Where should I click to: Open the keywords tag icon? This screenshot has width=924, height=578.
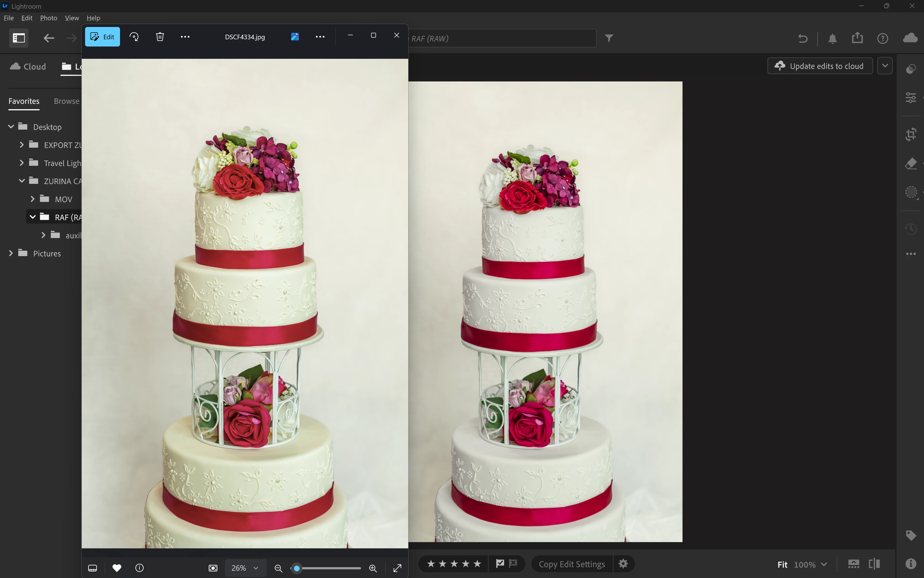click(911, 535)
